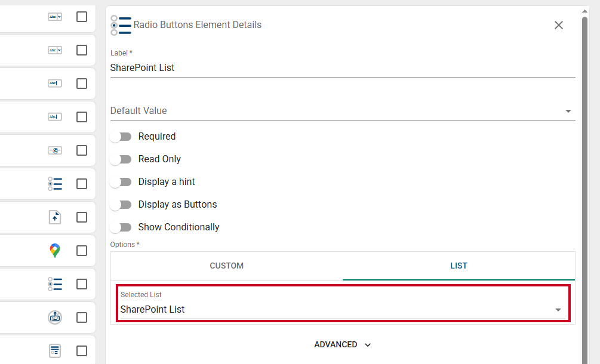
Task: Click the robot captcha icon in the list
Action: pos(55,317)
